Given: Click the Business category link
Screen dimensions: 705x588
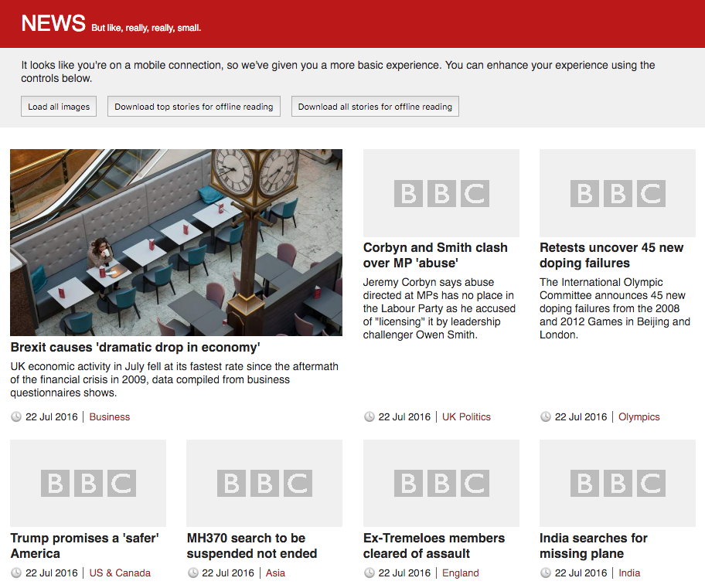Looking at the screenshot, I should click(x=109, y=416).
